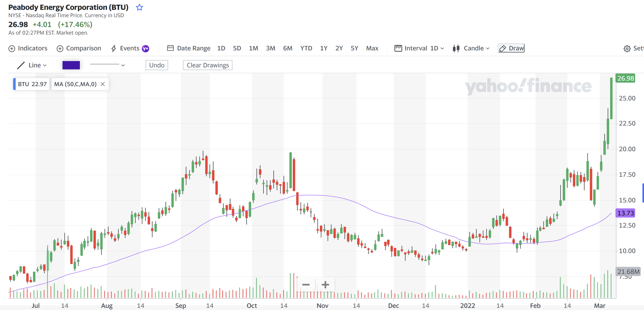Click Clear Drawings button
The width and height of the screenshot is (644, 310).
(208, 65)
